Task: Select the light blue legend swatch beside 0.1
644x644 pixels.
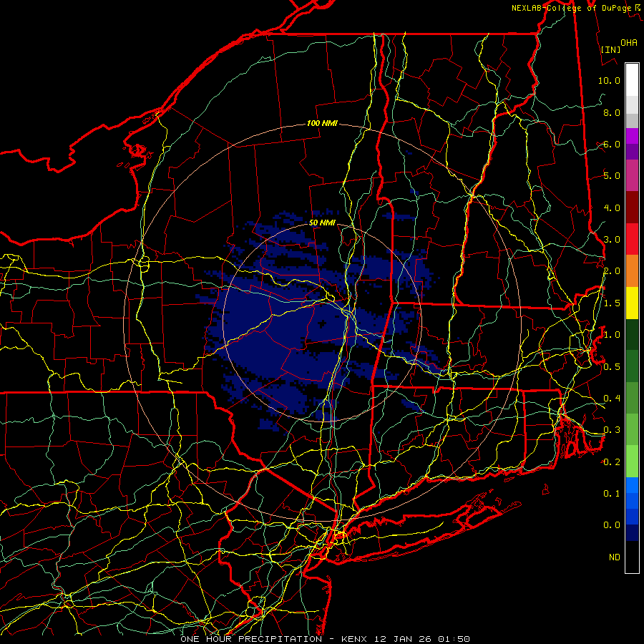Action: (x=632, y=485)
